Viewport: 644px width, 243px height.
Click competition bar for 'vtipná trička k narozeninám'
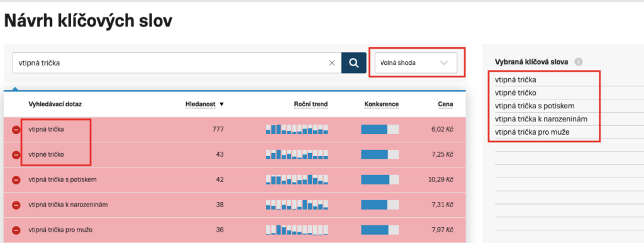[x=380, y=205]
